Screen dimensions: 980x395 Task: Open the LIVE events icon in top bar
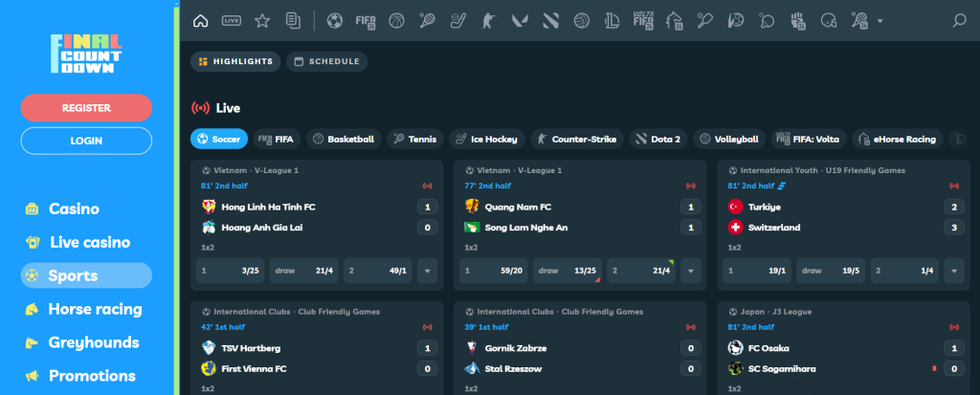pos(231,20)
